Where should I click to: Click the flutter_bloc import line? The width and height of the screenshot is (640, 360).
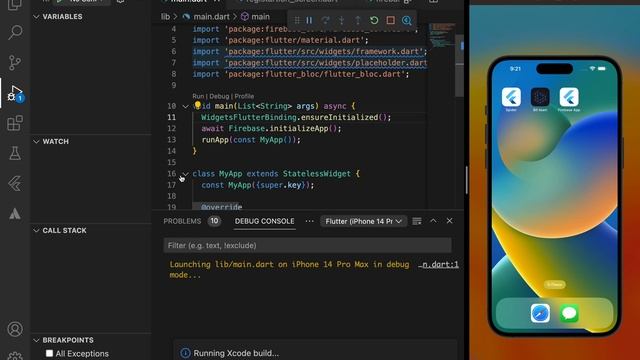tap(300, 74)
